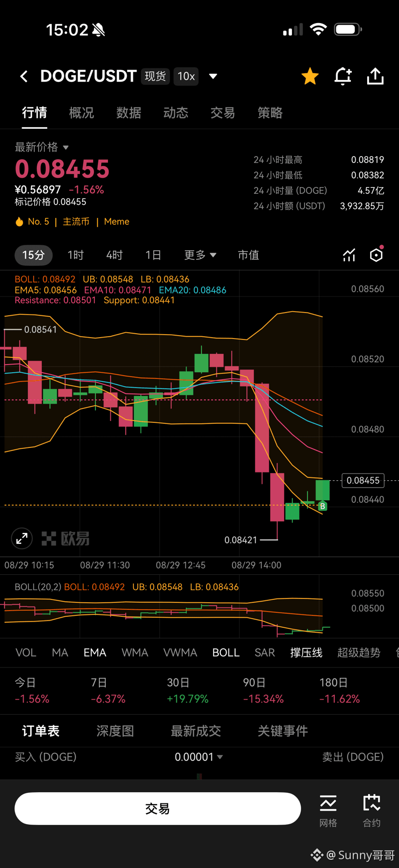This screenshot has width=399, height=868.
Task: Toggle the 超级趋势 supertrend indicator
Action: tap(359, 652)
